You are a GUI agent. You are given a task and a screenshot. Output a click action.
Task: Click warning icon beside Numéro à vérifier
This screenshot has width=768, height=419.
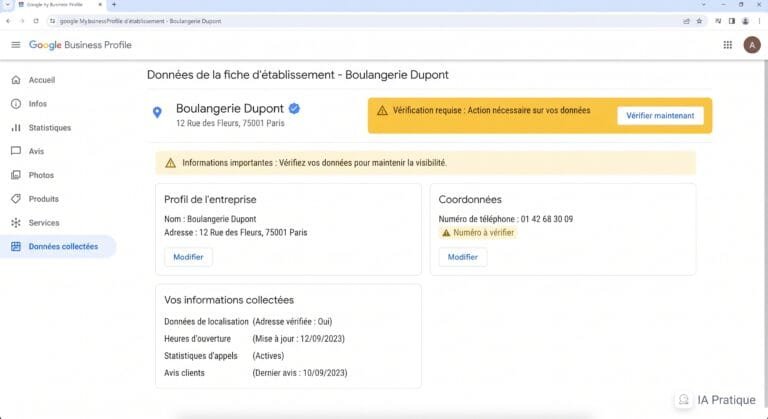446,233
